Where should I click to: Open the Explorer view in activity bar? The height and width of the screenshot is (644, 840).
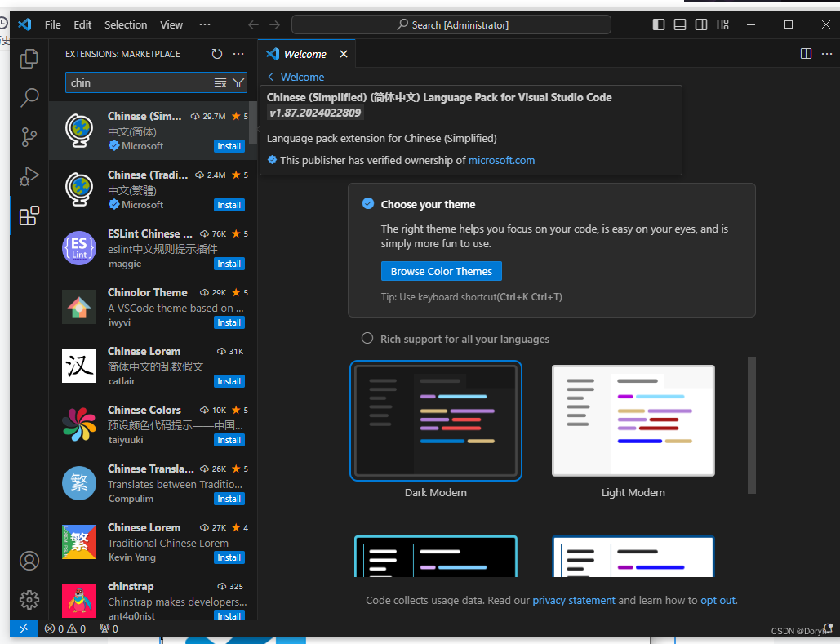pos(29,59)
